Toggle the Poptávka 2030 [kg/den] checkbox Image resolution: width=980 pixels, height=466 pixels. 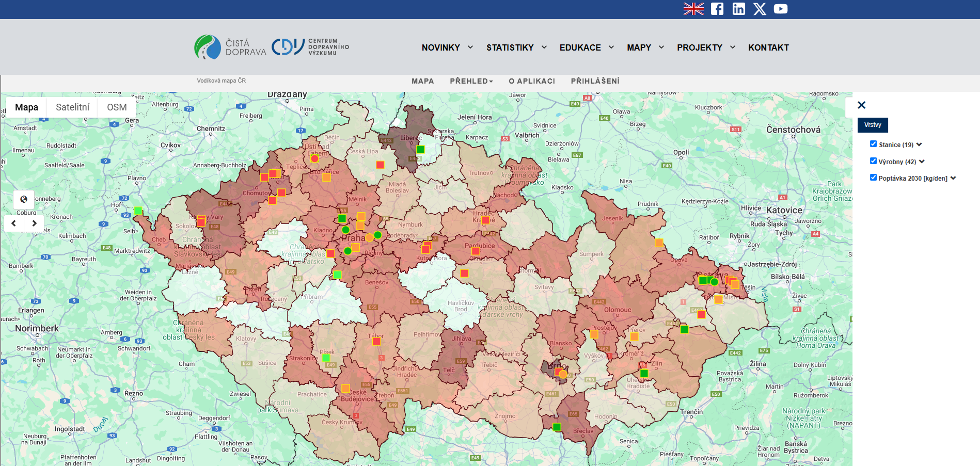point(873,178)
